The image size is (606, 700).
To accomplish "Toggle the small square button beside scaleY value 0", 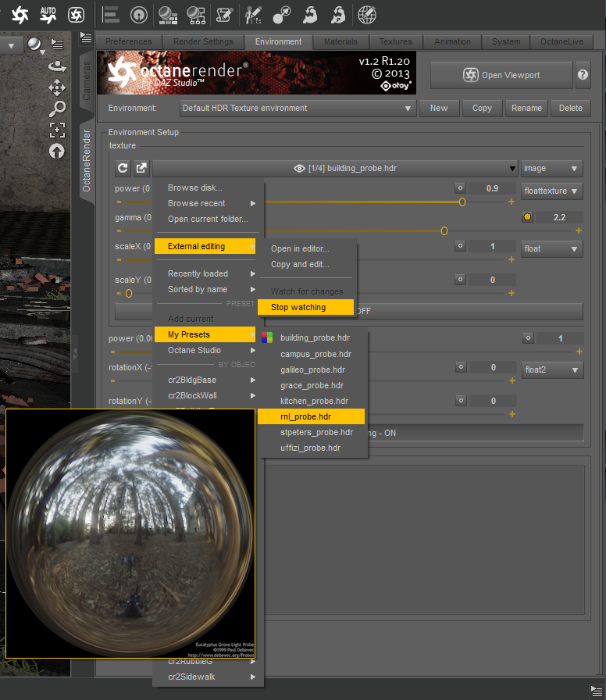I will tap(460, 280).
